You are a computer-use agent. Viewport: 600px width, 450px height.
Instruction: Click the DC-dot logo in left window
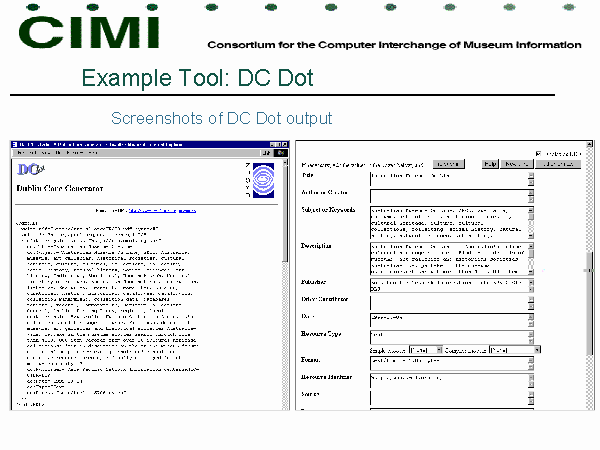click(31, 169)
